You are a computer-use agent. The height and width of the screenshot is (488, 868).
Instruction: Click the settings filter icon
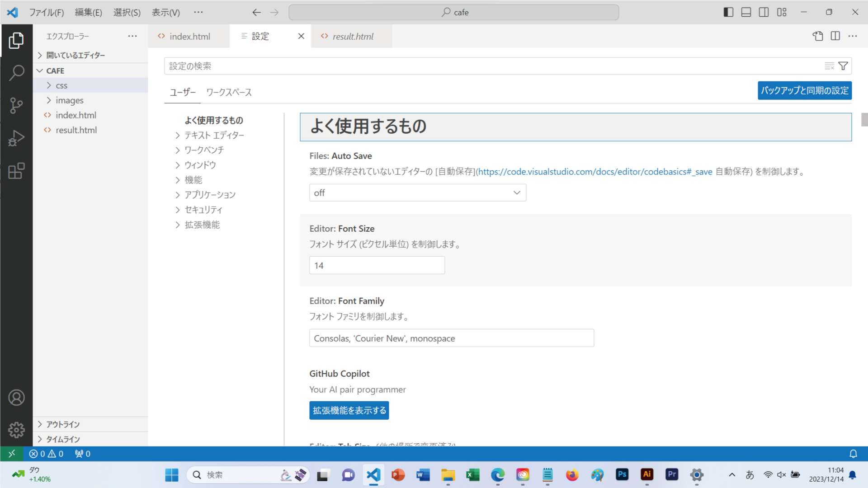tap(843, 66)
